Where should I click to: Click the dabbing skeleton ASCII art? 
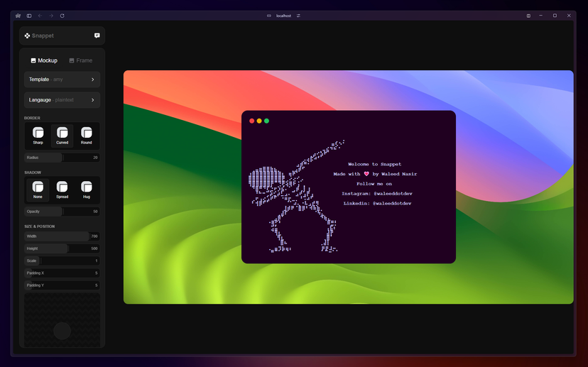click(296, 196)
